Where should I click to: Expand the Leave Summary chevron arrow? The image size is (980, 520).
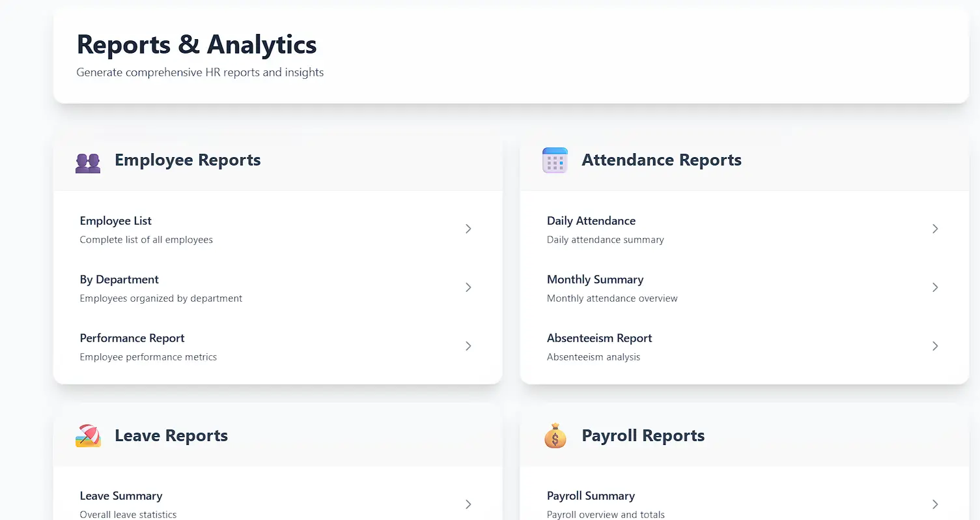tap(468, 504)
